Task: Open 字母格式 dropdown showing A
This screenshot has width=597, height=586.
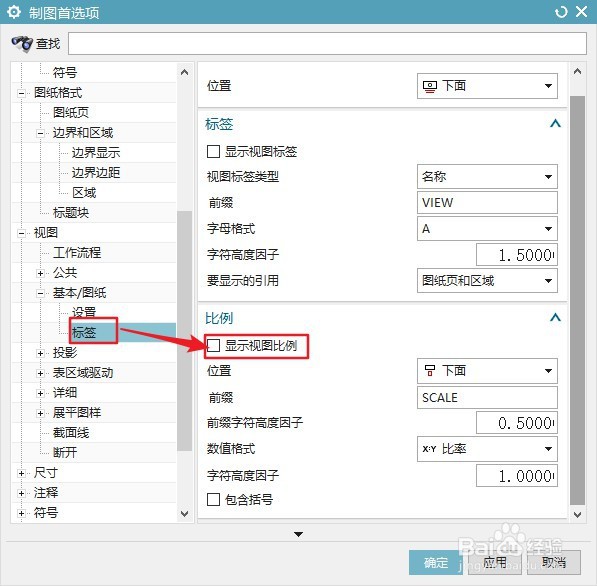Action: [x=487, y=228]
